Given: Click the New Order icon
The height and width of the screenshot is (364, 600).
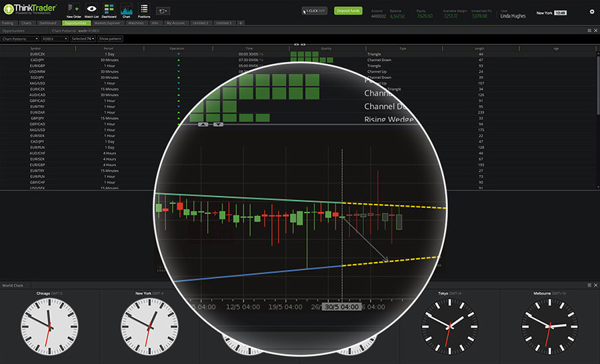Looking at the screenshot, I should point(73,9).
